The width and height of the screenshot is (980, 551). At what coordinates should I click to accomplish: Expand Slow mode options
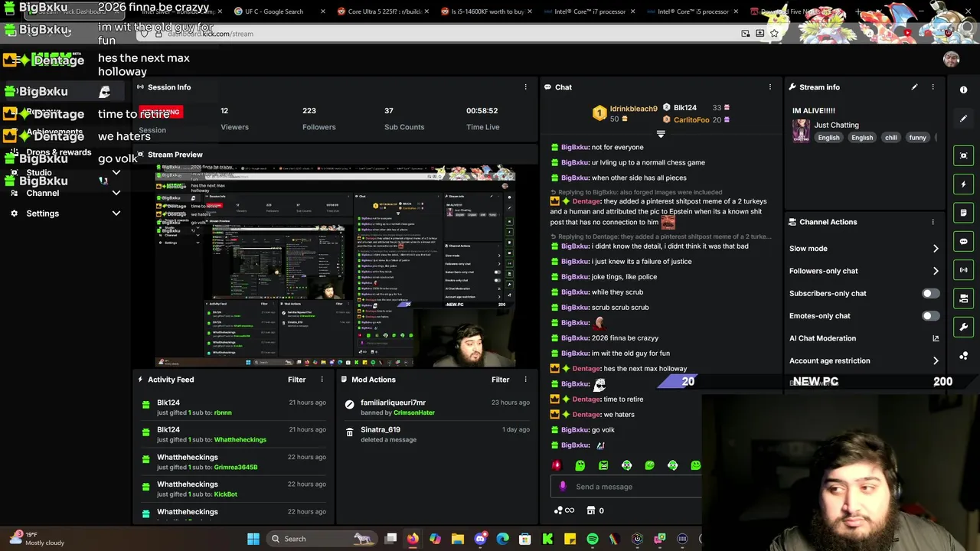click(936, 249)
